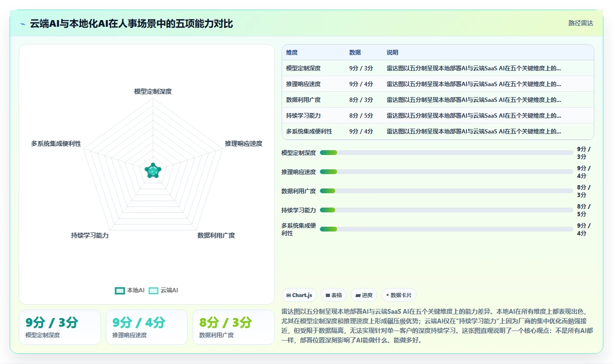Open the 模型定制深度 stat card

pos(60,327)
